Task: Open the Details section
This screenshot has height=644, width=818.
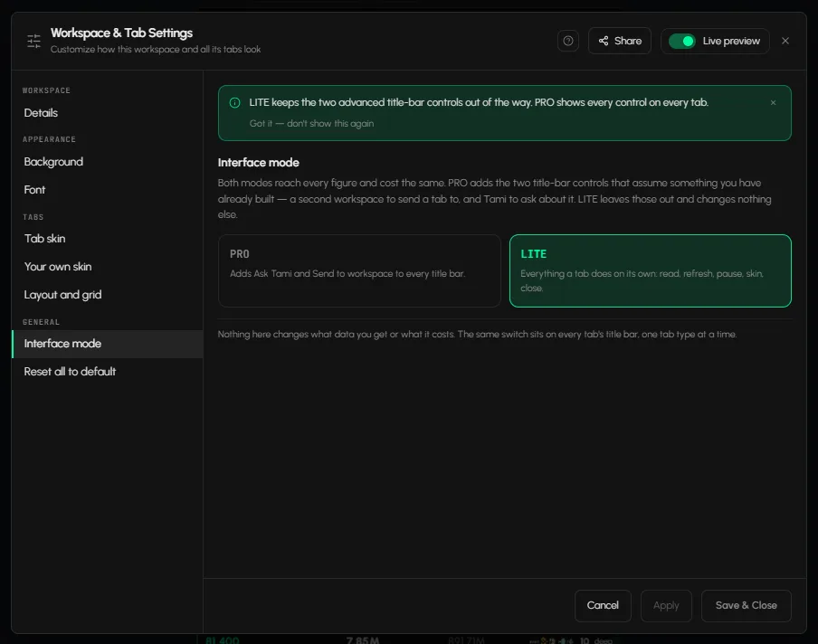Action: (107, 113)
